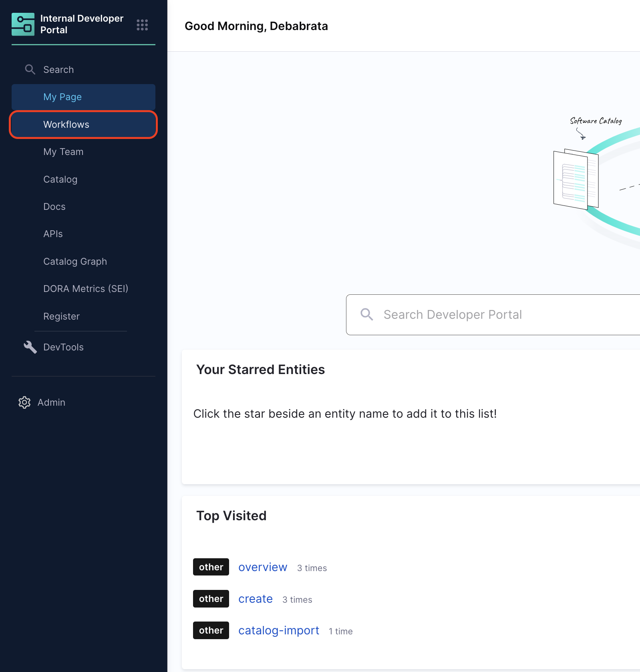Click the Internal Developer Portal logo icon
This screenshot has width=640, height=672.
click(23, 24)
